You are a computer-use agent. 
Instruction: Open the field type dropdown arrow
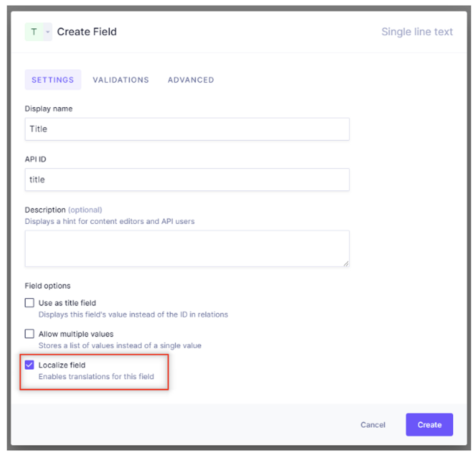48,32
